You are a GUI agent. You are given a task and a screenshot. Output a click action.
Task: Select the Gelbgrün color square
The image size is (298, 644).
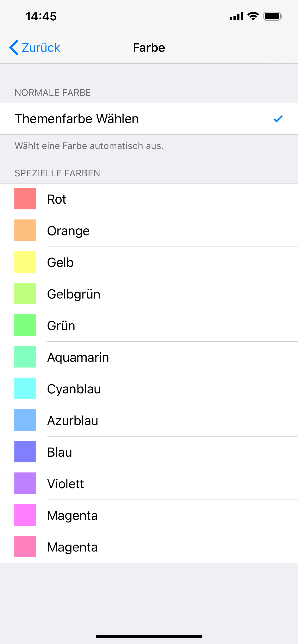click(25, 294)
